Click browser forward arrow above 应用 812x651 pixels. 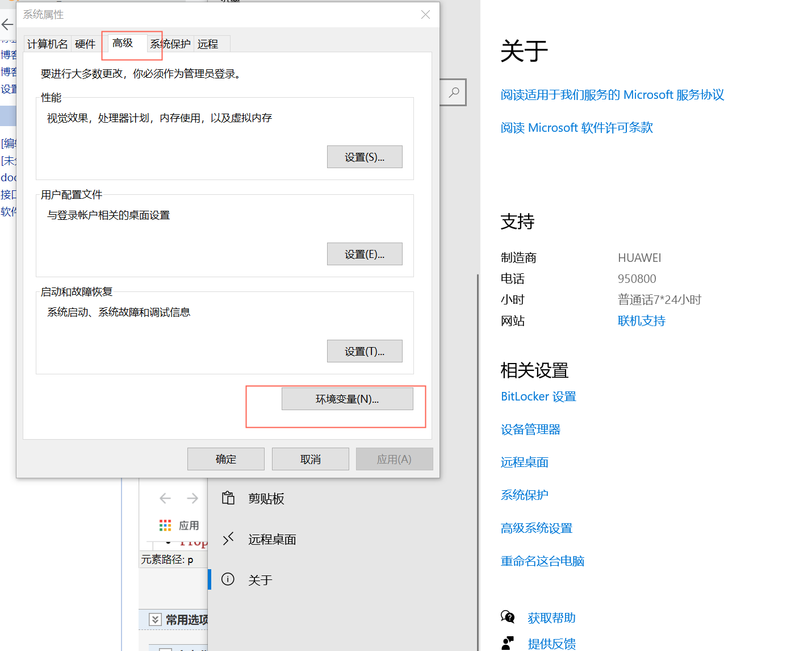[192, 498]
